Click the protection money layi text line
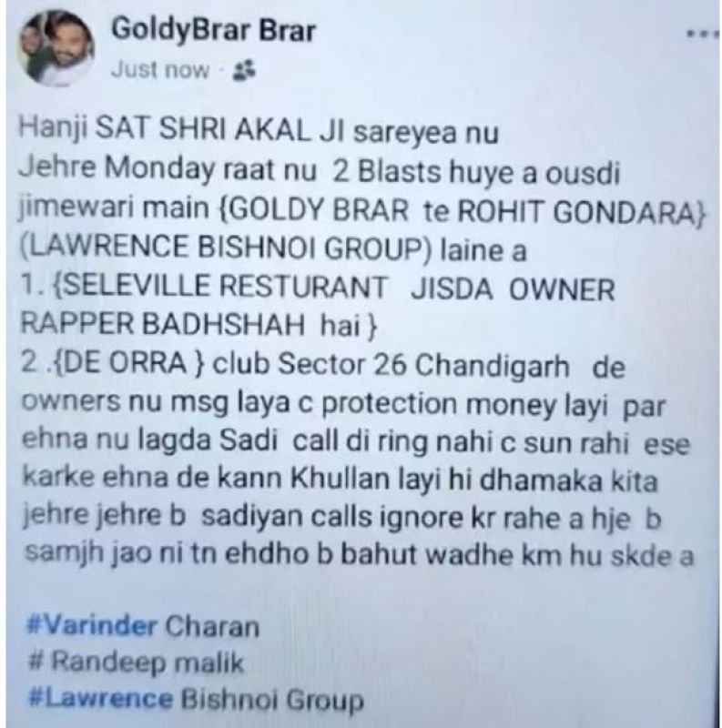The height and width of the screenshot is (728, 722). pyautogui.click(x=344, y=404)
